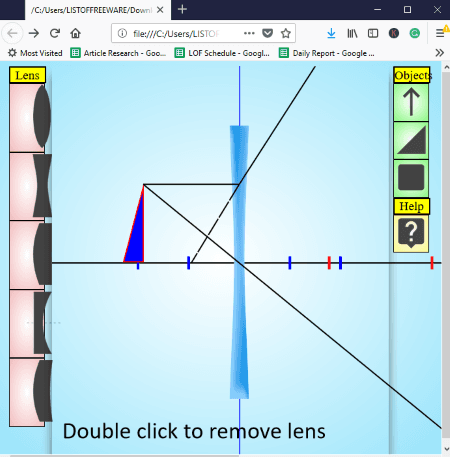Select the triangle object

pyautogui.click(x=411, y=140)
